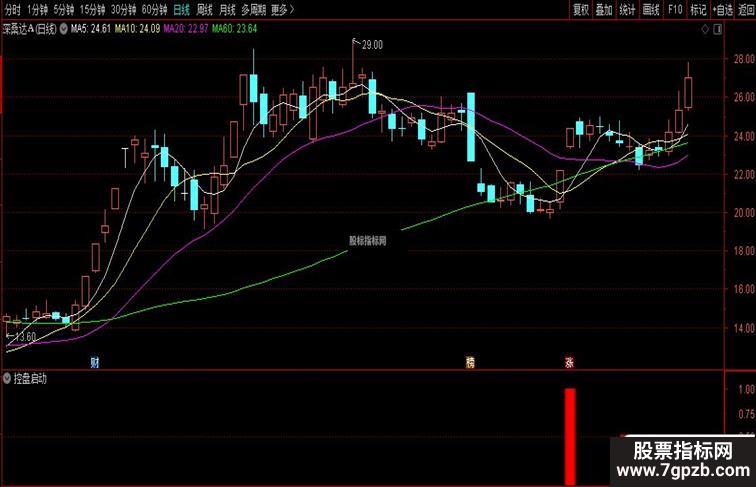Select the 1分钟 timeframe
The image size is (756, 487).
[x=38, y=9]
